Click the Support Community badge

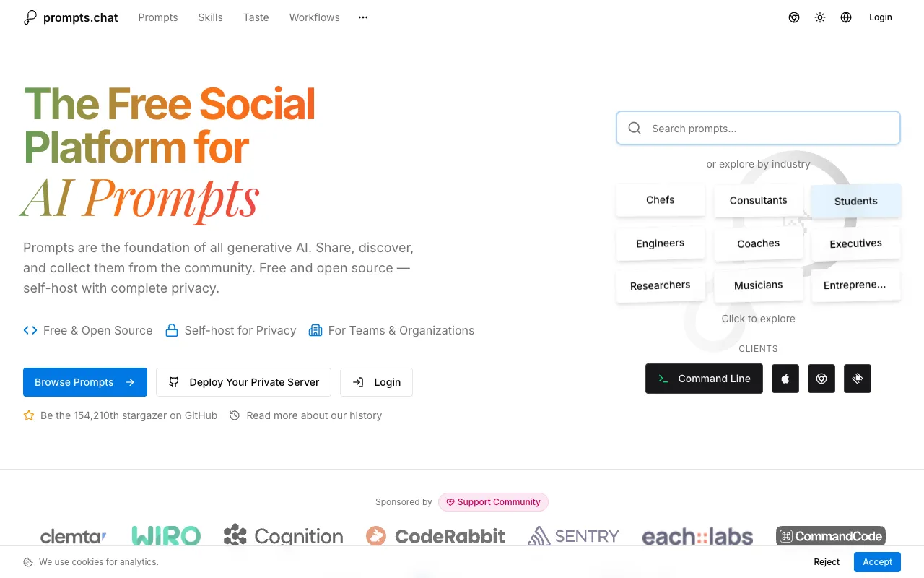493,502
